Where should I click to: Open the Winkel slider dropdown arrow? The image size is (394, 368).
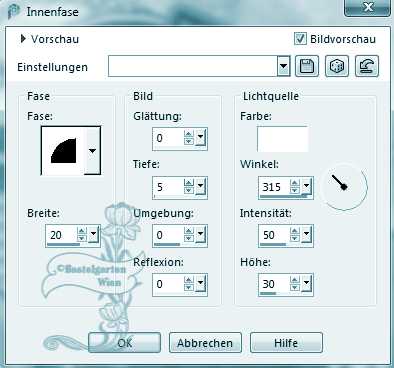pyautogui.click(x=306, y=187)
